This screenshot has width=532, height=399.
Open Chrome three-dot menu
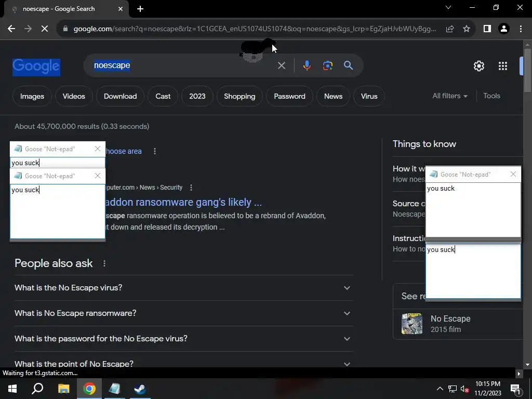point(521,29)
